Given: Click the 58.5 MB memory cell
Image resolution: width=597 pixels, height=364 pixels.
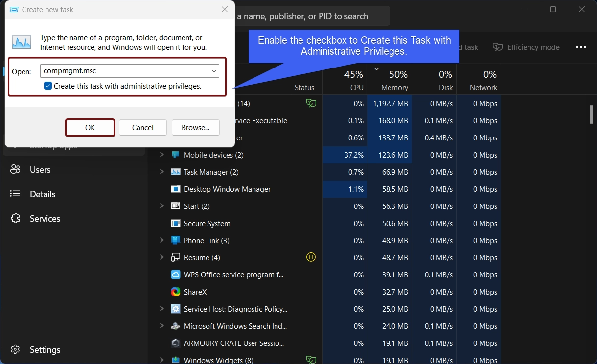Looking at the screenshot, I should click(x=390, y=189).
